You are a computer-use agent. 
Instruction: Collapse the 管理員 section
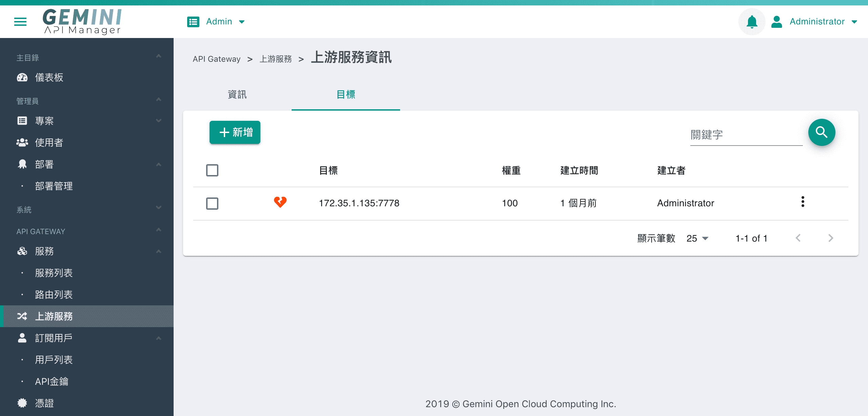tap(159, 99)
